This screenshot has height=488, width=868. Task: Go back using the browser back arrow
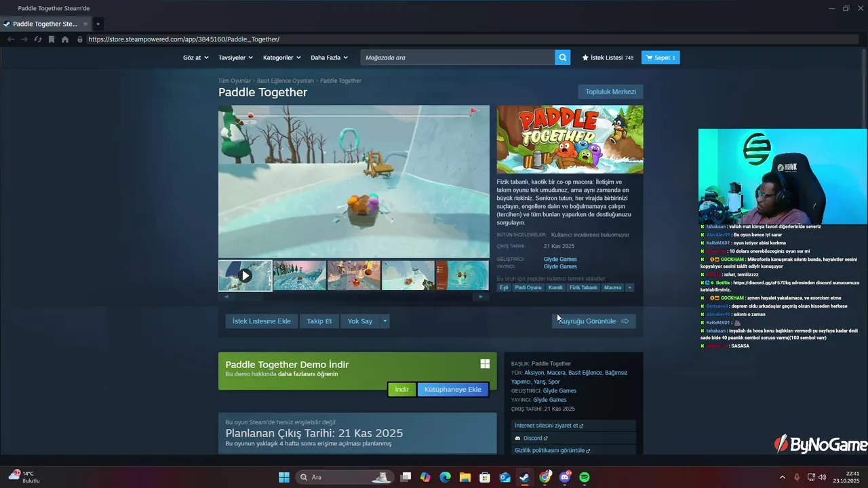11,39
